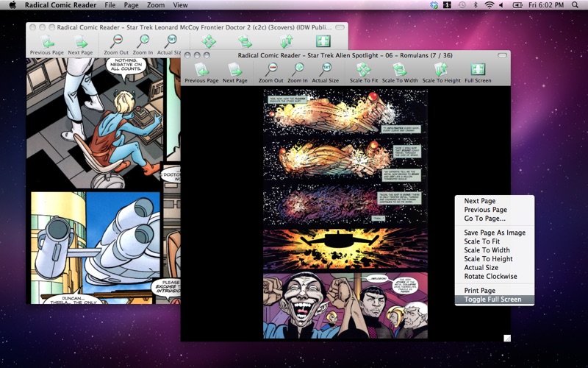This screenshot has height=368, width=588.
Task: Zoom Out in McCoy Frontier Doctor window
Action: [116, 45]
